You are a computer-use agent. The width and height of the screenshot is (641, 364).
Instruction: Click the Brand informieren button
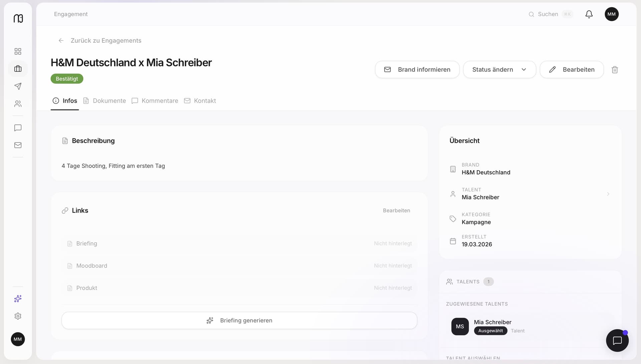[x=417, y=70]
